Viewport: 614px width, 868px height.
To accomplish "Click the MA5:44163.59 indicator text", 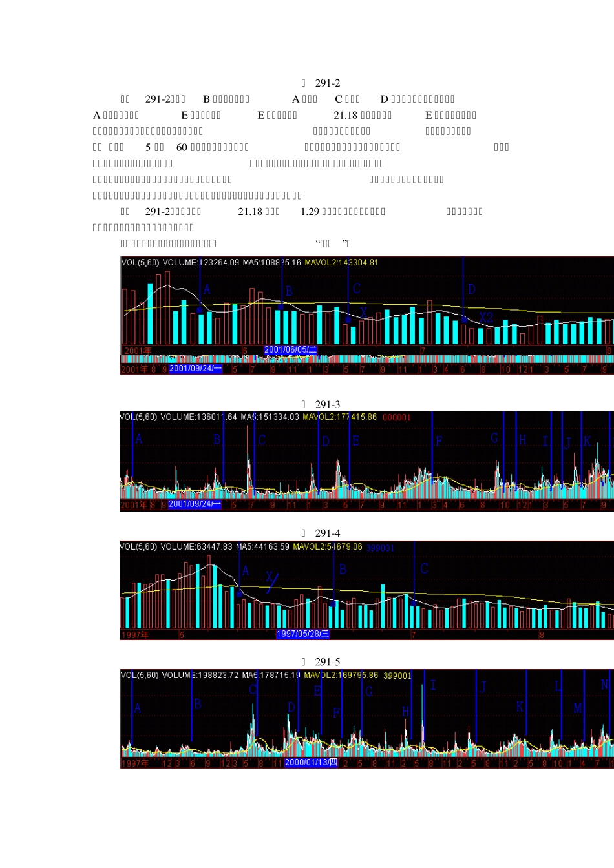I will 262,547.
